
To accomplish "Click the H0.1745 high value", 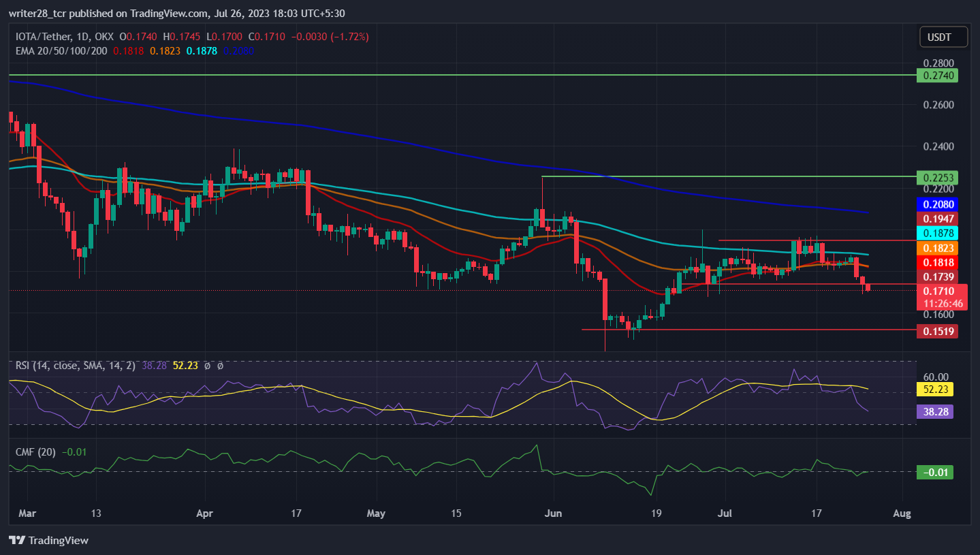I will [x=181, y=37].
